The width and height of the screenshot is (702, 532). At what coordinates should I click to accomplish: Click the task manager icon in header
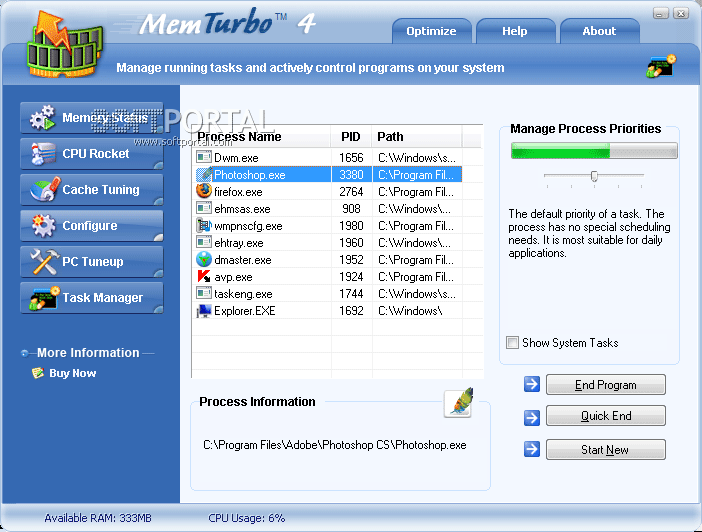click(661, 66)
